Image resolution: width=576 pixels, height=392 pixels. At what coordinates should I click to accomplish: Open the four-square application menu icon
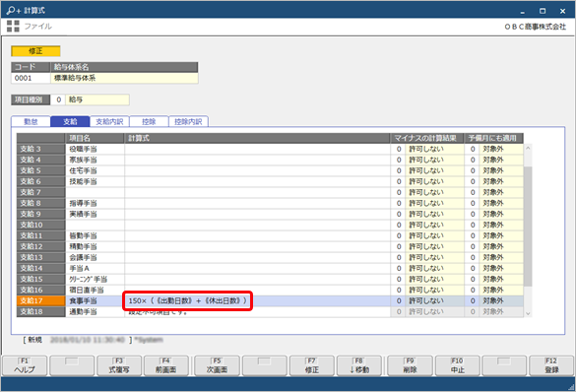(13, 26)
